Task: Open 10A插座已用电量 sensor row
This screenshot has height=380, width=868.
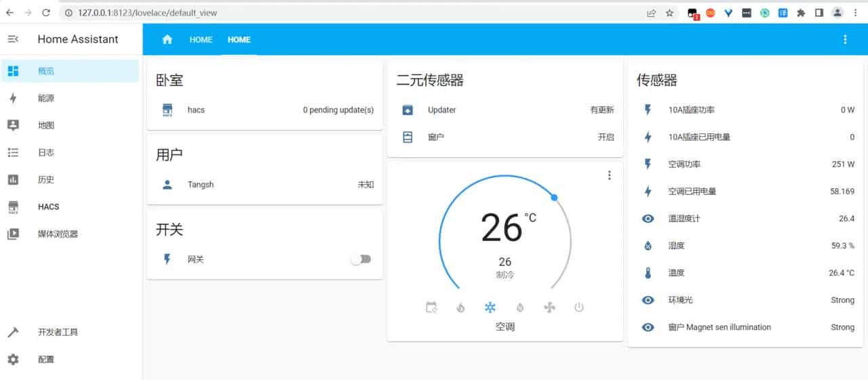Action: (745, 137)
